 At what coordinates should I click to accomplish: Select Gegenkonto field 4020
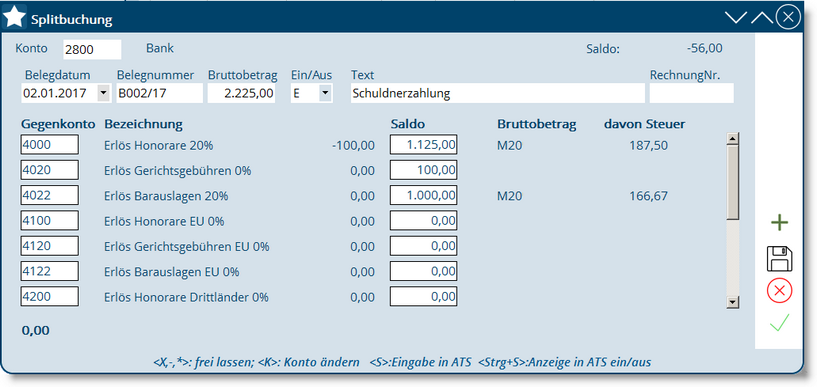click(x=49, y=170)
